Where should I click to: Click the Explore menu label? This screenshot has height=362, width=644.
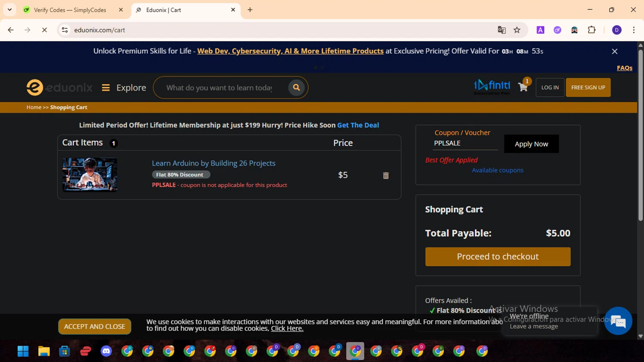pyautogui.click(x=131, y=88)
